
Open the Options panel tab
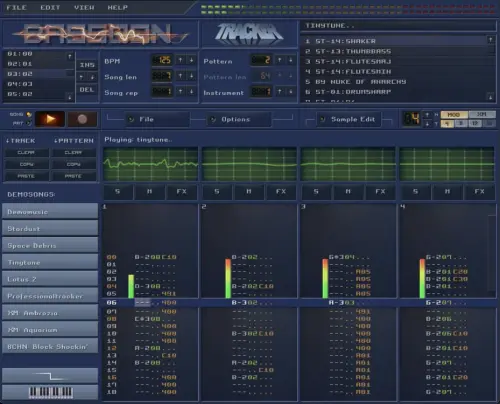point(239,119)
